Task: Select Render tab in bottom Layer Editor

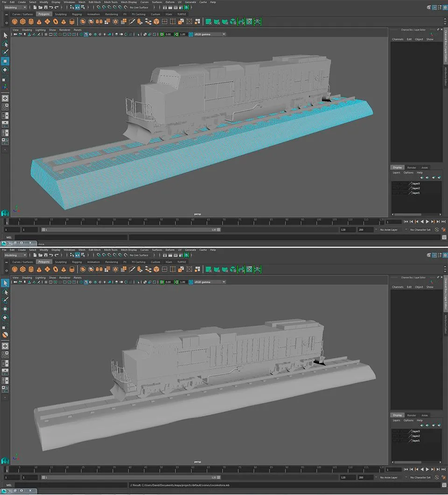Action: click(x=412, y=415)
